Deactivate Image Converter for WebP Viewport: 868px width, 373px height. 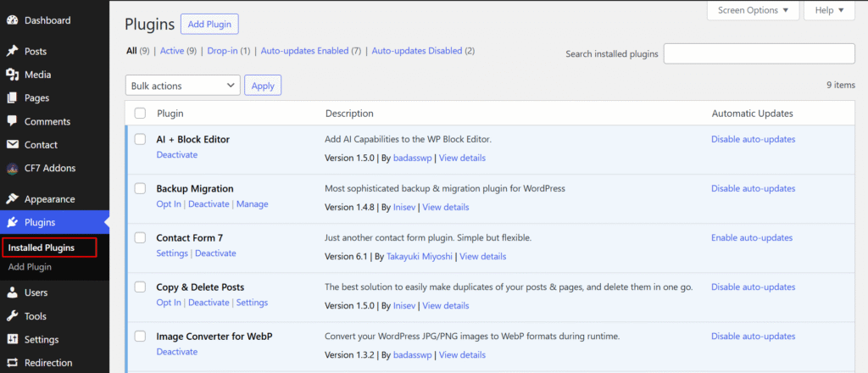point(177,352)
